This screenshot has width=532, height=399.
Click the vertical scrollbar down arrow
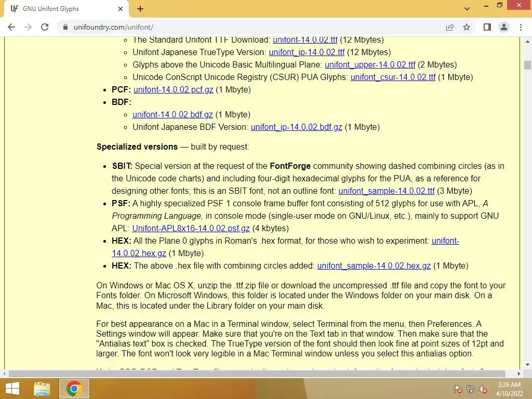(x=527, y=365)
